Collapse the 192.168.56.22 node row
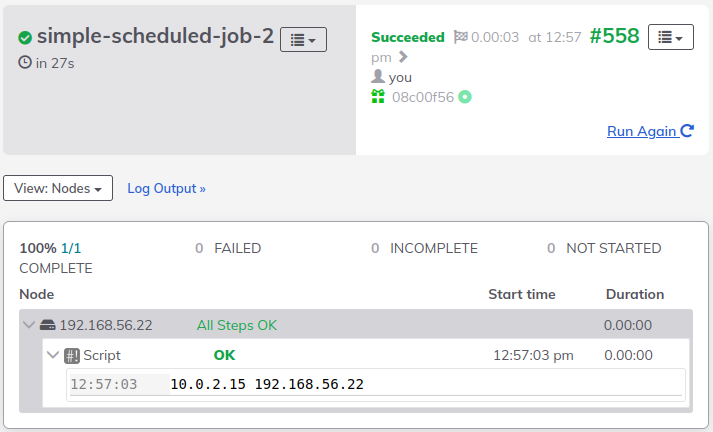The width and height of the screenshot is (713, 432). 29,325
